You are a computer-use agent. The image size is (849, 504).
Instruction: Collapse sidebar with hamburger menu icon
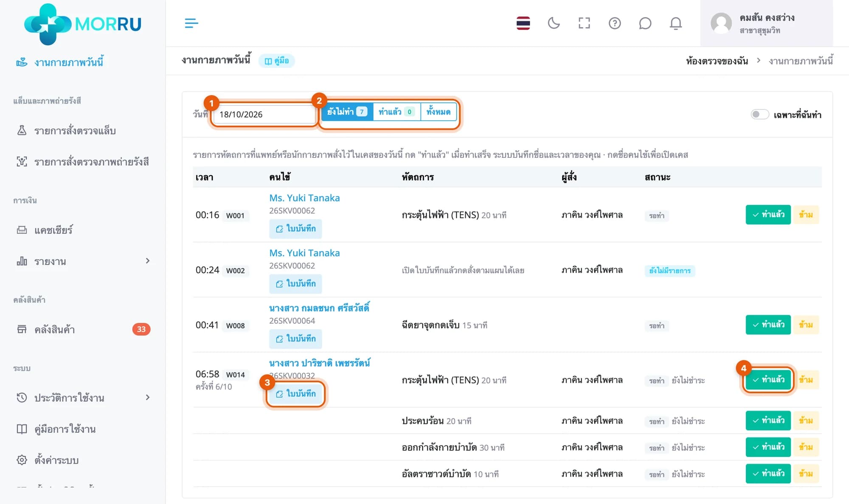191,23
